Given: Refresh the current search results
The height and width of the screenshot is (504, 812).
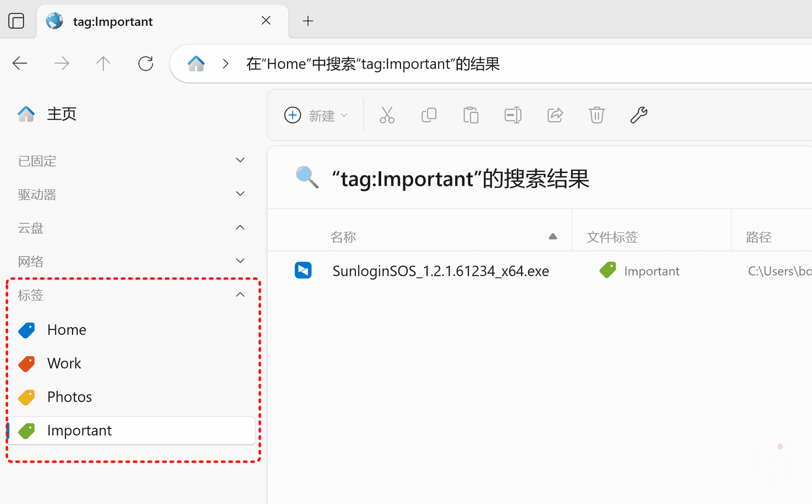Looking at the screenshot, I should [146, 64].
